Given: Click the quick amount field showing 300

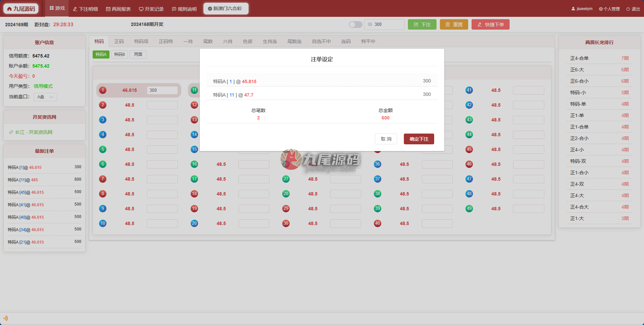Looking at the screenshot, I should 384,25.
